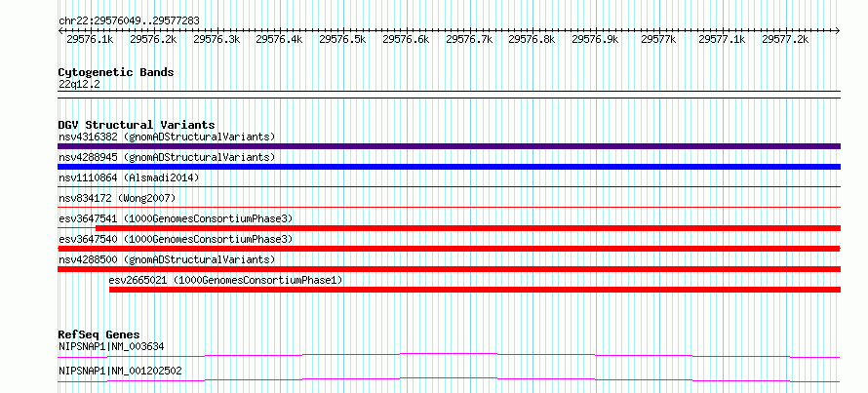Click the 29576.7k ruler tick label

coord(469,39)
